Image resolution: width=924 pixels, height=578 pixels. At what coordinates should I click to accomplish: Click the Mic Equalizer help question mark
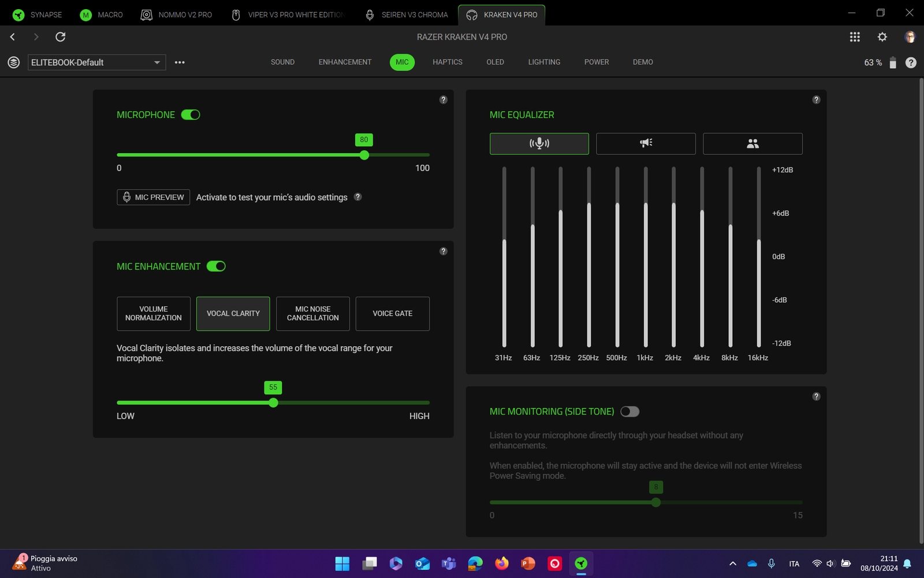[816, 100]
